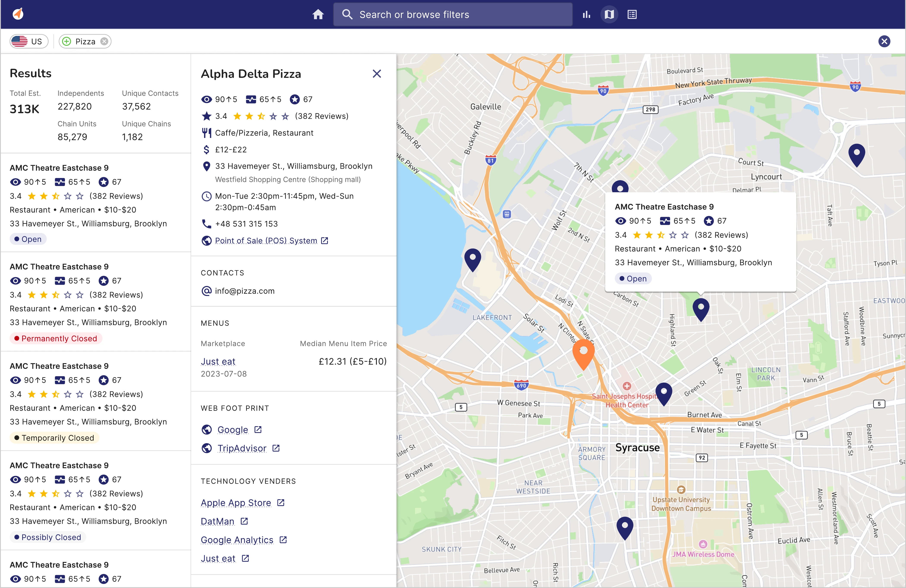Switch to the map view icon
The height and width of the screenshot is (588, 906).
609,14
